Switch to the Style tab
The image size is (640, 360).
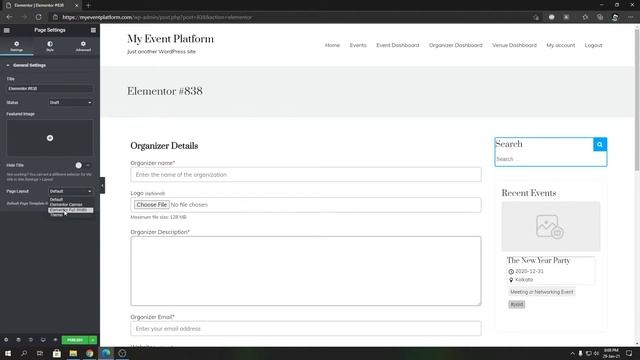click(50, 46)
